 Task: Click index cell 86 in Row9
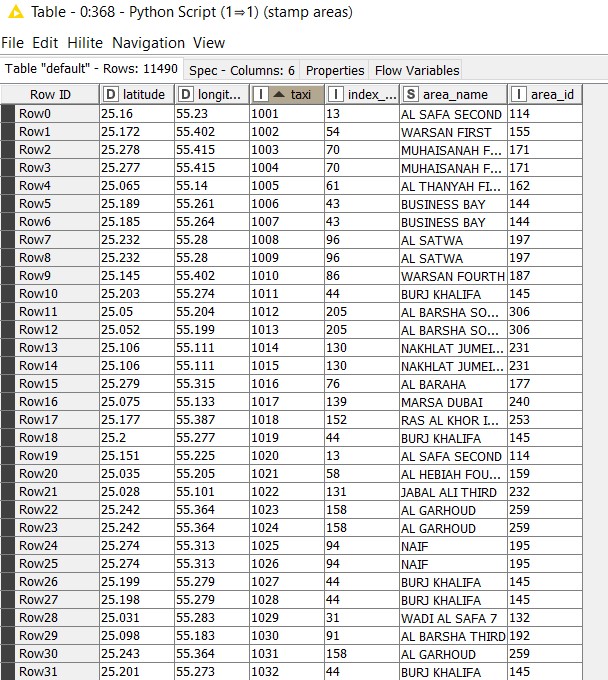tap(362, 275)
